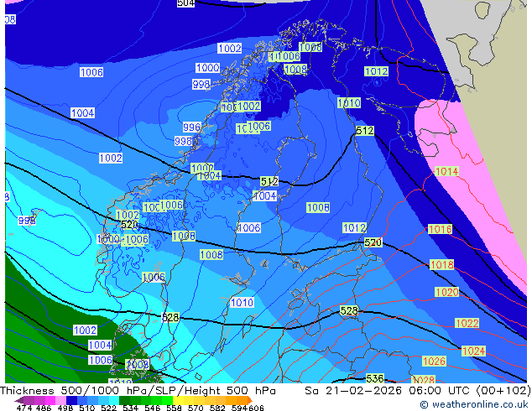The image size is (532, 411).
Task: Click the 510 legend value
Action: click(x=87, y=408)
